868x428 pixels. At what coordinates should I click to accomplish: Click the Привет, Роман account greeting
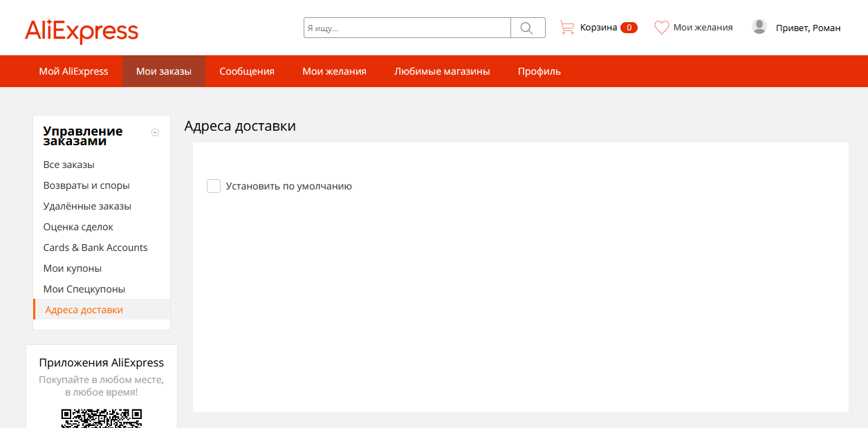808,28
